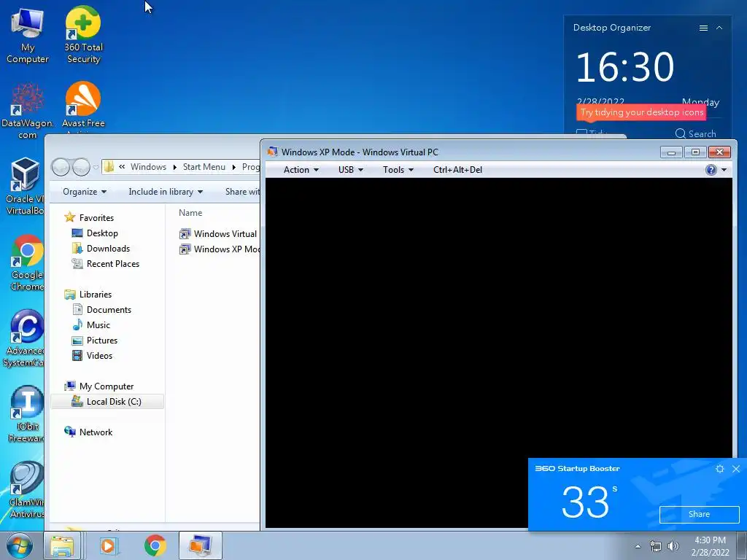Open the network tray icon
This screenshot has width=747, height=560.
[656, 546]
